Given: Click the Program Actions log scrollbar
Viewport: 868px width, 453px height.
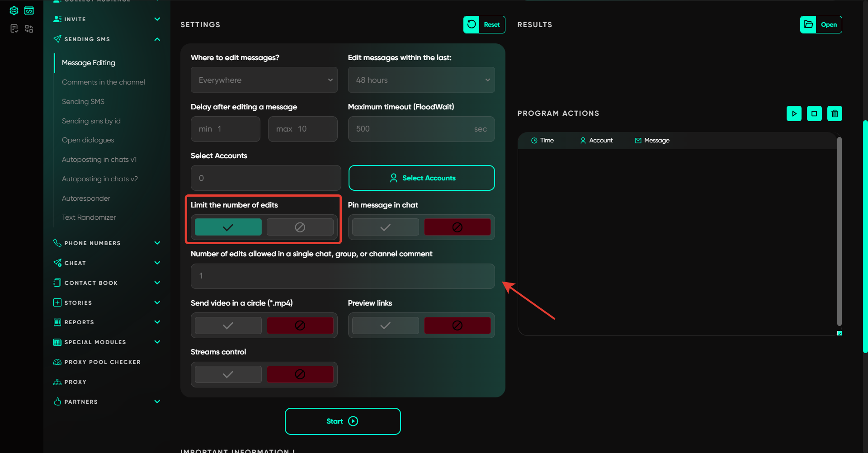Looking at the screenshot, I should coord(839,231).
